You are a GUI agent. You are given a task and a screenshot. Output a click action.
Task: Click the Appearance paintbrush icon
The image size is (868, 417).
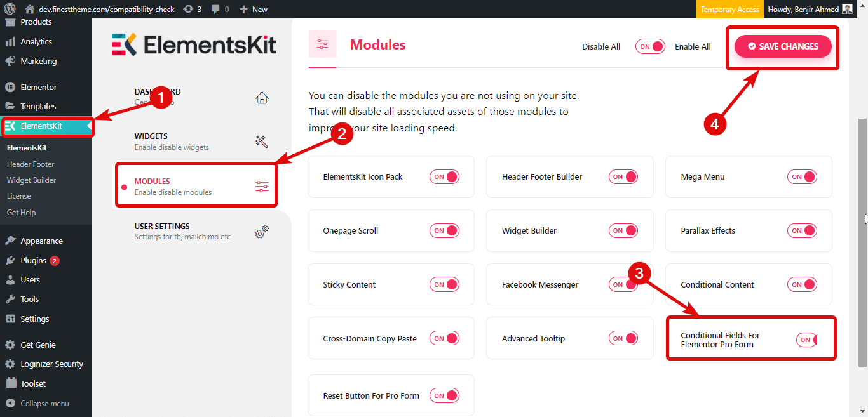point(10,241)
